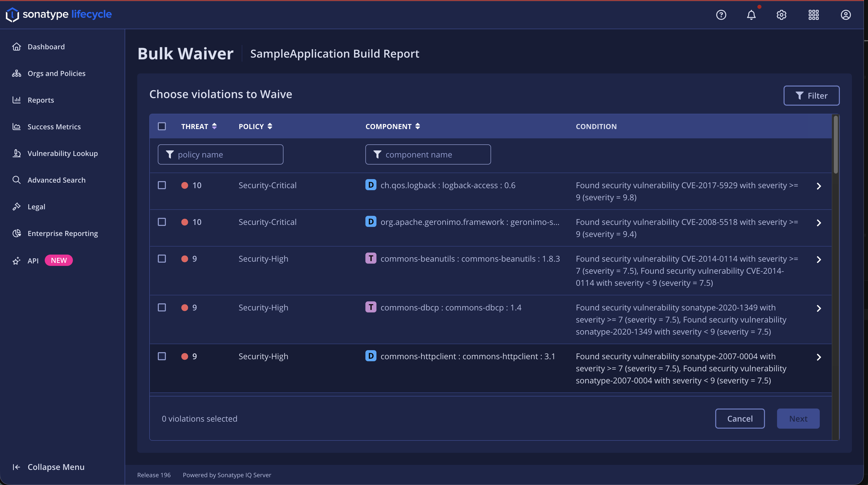Click the direct dependency badge for logback-access
The height and width of the screenshot is (485, 868).
coord(371,185)
